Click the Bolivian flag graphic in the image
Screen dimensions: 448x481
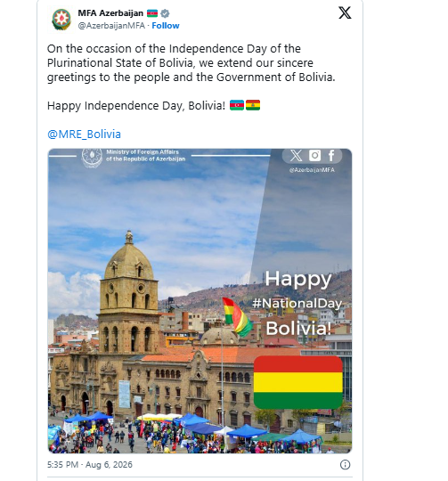click(x=298, y=382)
